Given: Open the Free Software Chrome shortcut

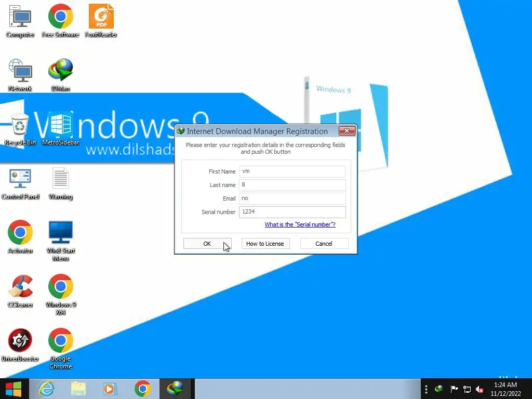Looking at the screenshot, I should (60, 21).
